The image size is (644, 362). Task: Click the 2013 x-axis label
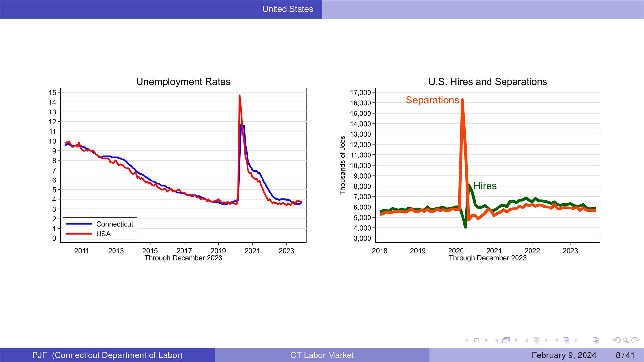[116, 251]
